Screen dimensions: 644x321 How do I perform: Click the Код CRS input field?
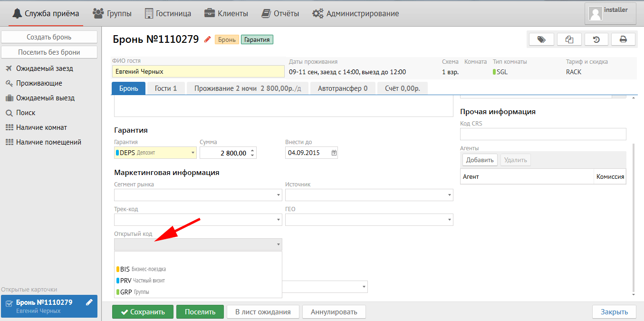[543, 134]
